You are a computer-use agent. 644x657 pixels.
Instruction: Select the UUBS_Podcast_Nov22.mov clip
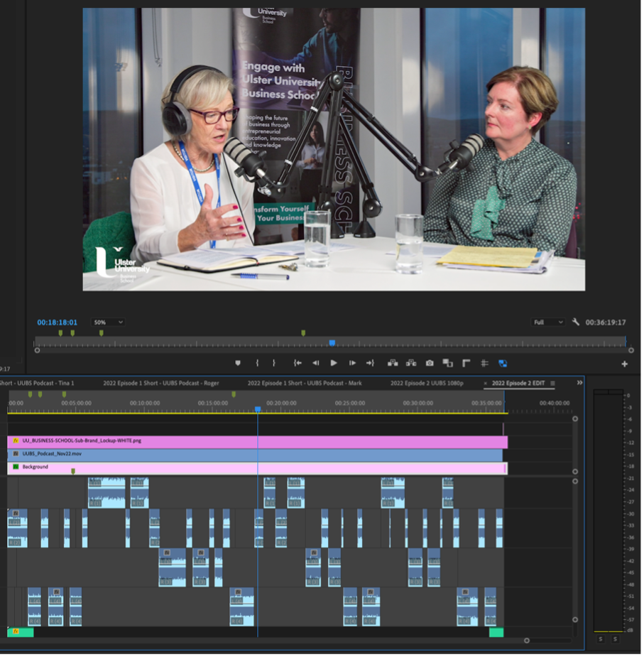[256, 455]
